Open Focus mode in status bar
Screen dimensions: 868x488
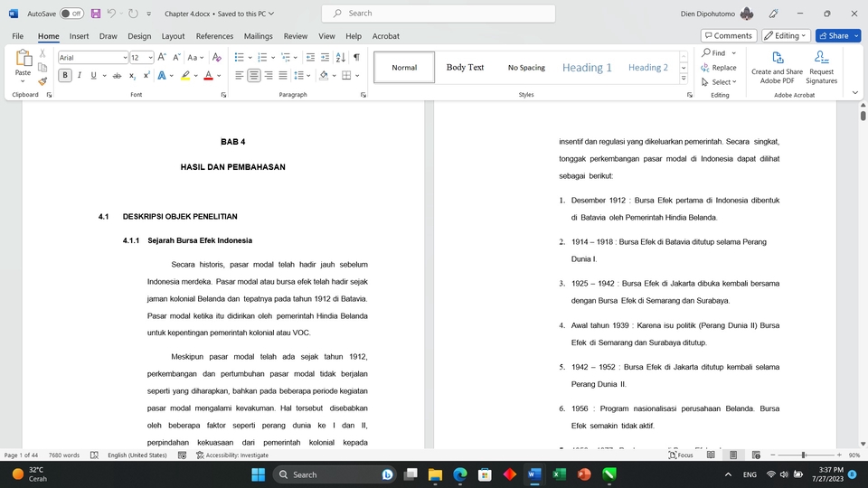(681, 455)
